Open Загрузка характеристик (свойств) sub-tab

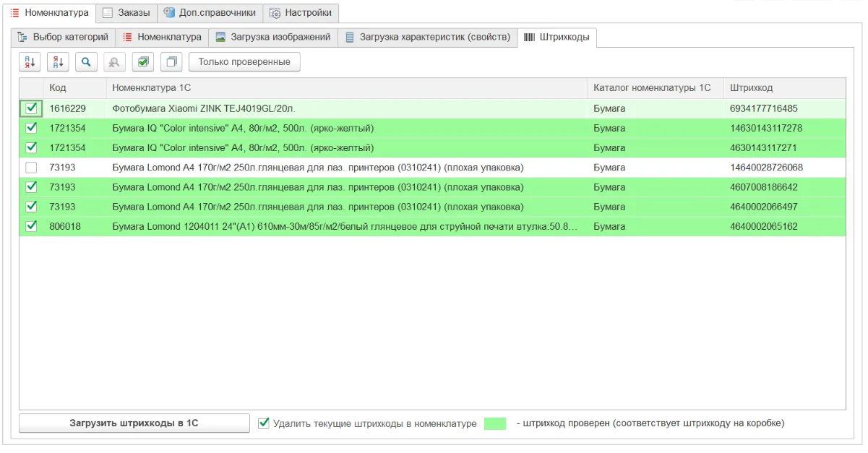click(428, 37)
